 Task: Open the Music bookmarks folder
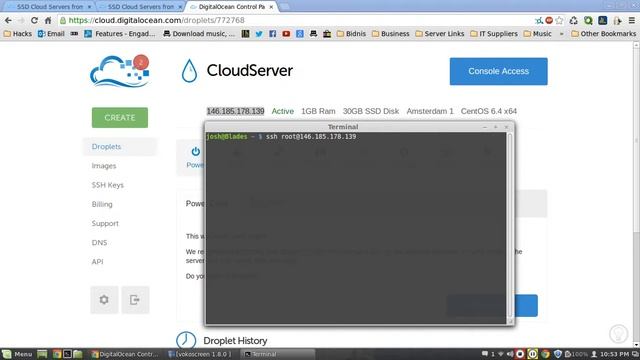(x=537, y=34)
